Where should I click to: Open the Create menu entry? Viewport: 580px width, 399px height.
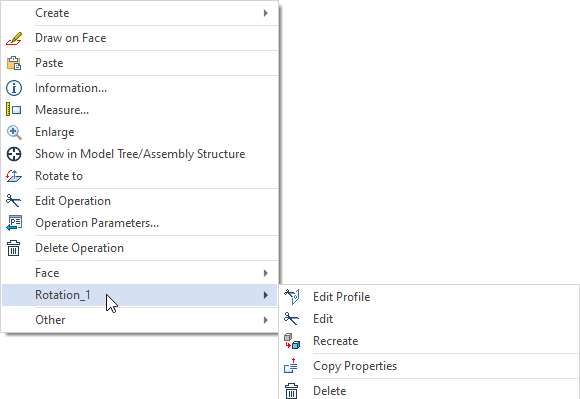140,13
